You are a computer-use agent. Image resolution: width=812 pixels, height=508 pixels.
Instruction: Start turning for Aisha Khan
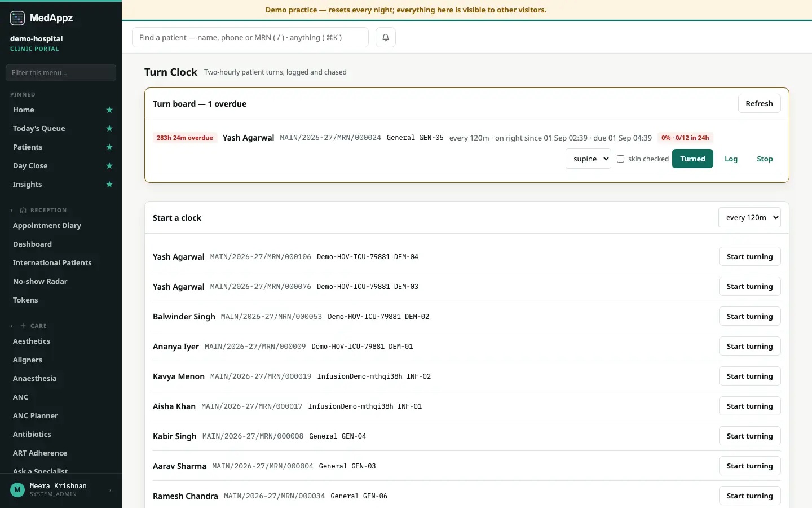[749, 406]
